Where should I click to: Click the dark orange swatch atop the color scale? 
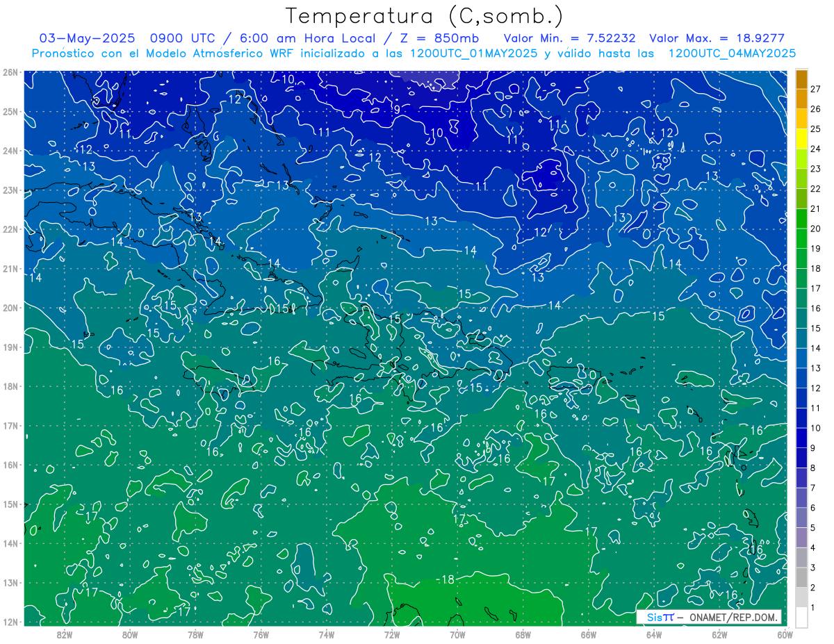tap(801, 79)
